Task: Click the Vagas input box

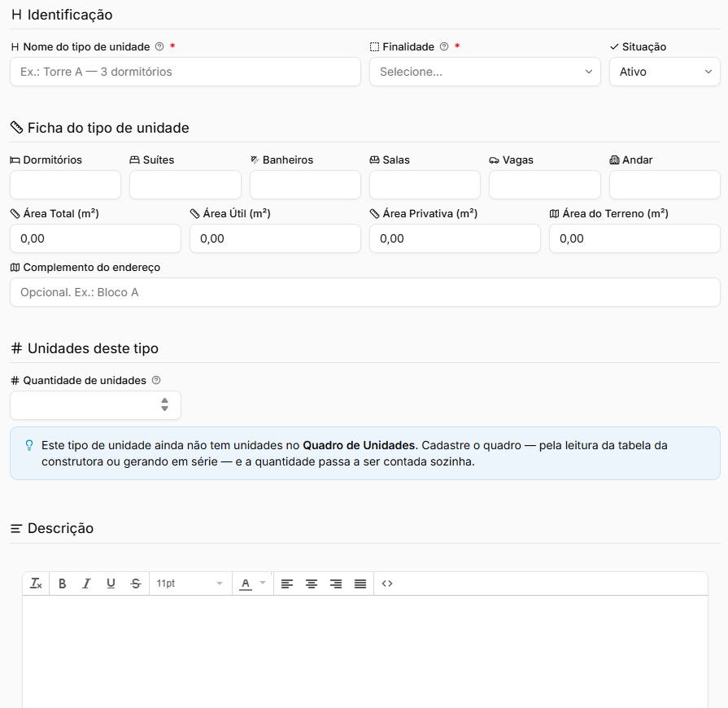Action: click(x=545, y=185)
